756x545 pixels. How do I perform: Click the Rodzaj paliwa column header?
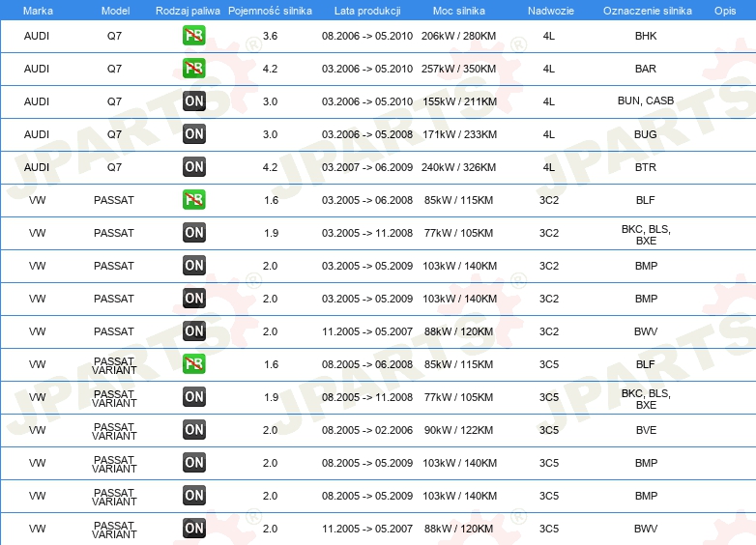(188, 11)
